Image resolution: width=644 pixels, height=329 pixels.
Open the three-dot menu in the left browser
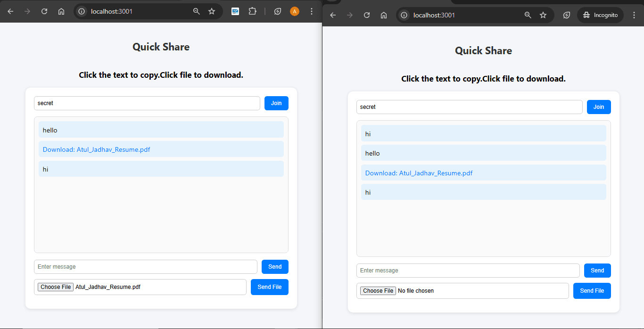pyautogui.click(x=312, y=11)
